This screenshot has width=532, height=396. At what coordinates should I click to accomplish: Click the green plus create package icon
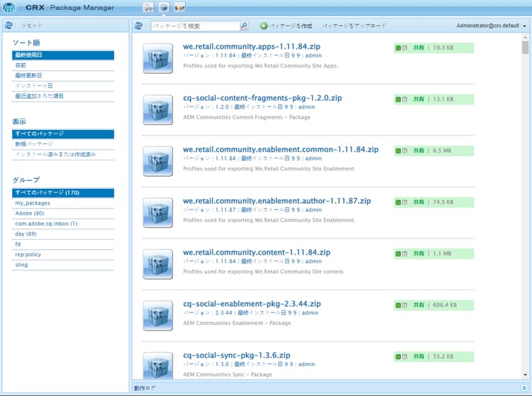264,26
